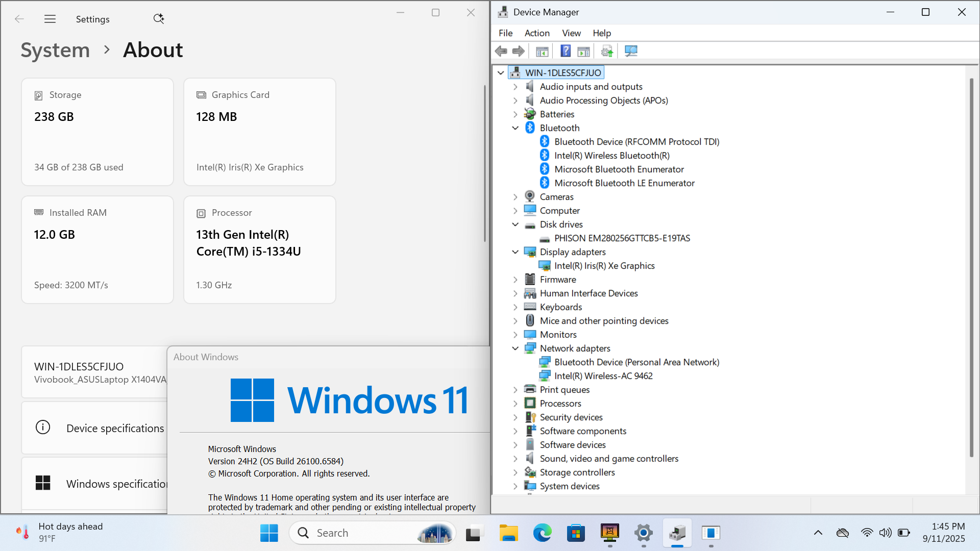Viewport: 980px width, 551px height.
Task: Open Microsoft Store from the taskbar
Action: (x=576, y=533)
